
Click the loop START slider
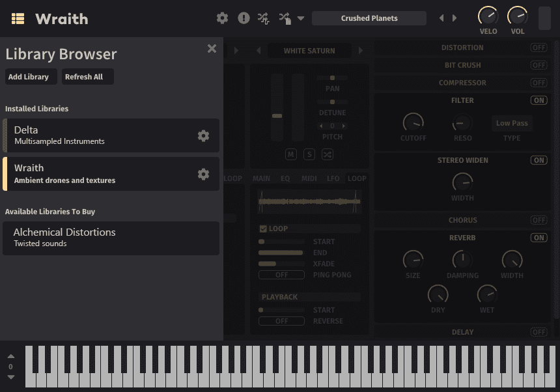coord(281,242)
